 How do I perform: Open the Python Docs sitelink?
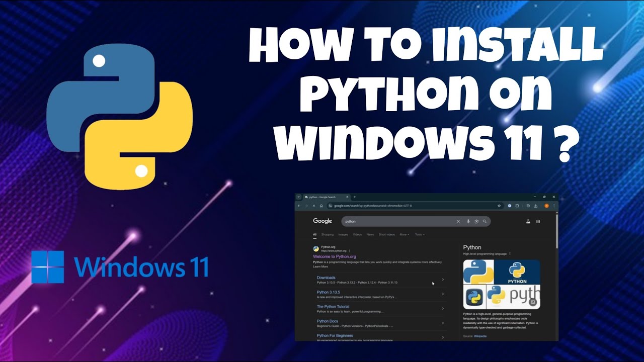[328, 321]
